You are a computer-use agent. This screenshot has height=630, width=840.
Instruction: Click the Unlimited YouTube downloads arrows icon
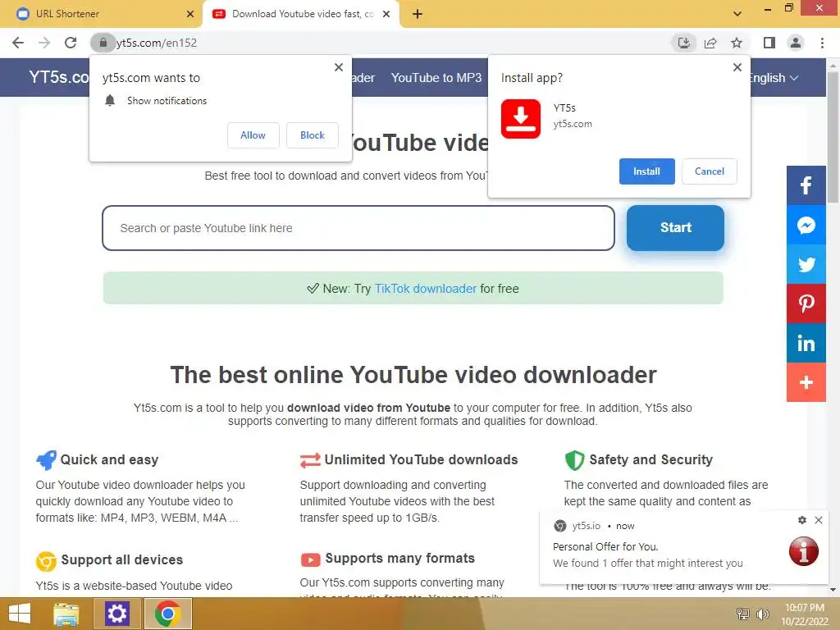(310, 460)
